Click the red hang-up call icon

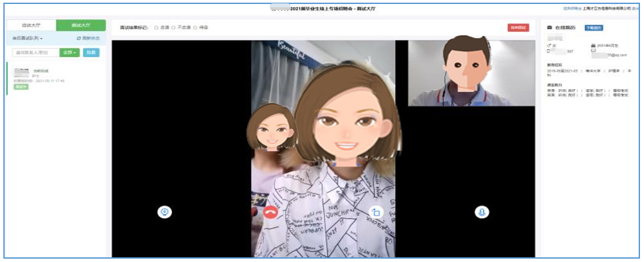point(270,212)
